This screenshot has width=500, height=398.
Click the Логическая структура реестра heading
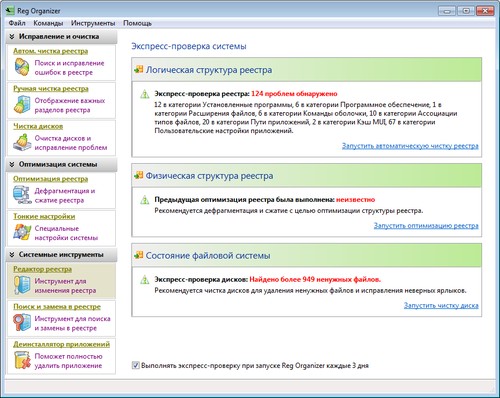(209, 70)
